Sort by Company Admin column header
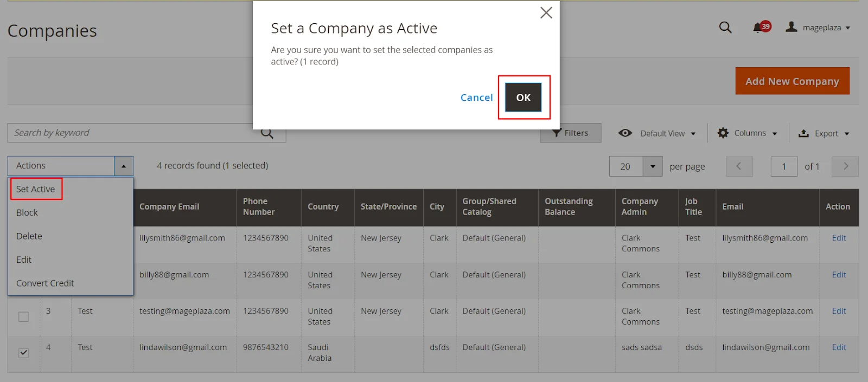 (x=647, y=207)
